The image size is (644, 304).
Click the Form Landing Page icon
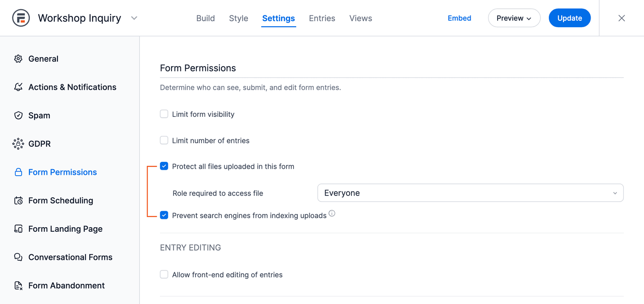click(18, 229)
